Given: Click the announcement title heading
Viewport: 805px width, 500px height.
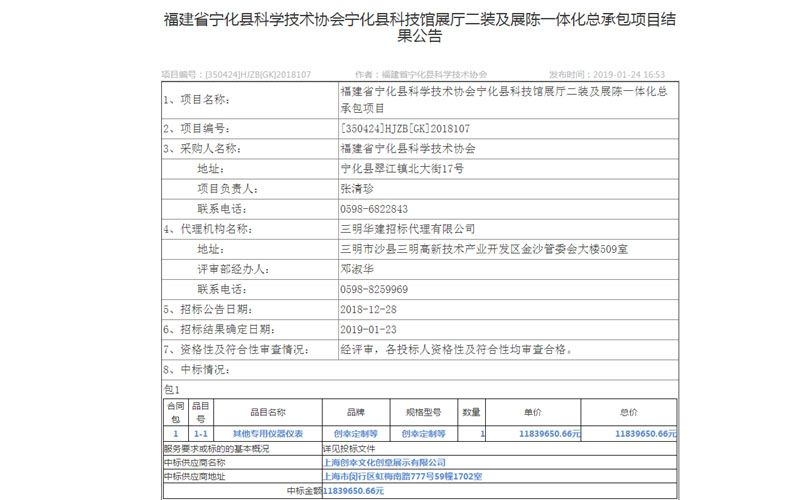Looking at the screenshot, I should tap(419, 27).
